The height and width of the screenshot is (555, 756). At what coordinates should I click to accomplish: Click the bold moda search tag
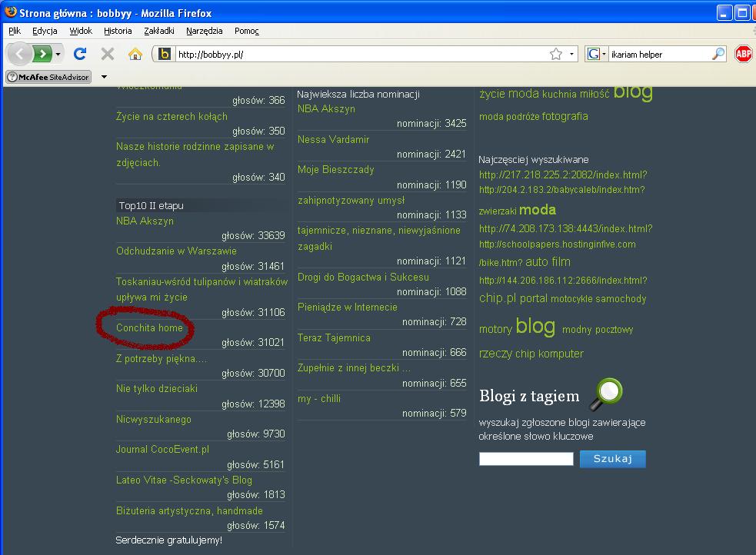pos(538,210)
